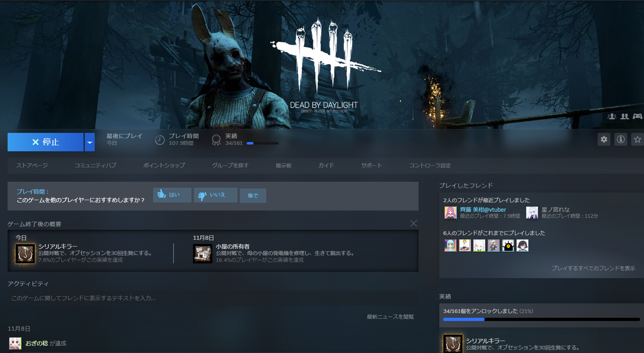Click the 実績 section heading in sidebar
The image size is (644, 353).
445,297
